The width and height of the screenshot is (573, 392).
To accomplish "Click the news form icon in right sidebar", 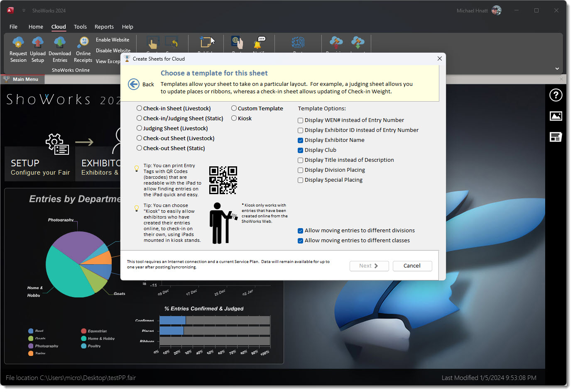I will (x=556, y=137).
